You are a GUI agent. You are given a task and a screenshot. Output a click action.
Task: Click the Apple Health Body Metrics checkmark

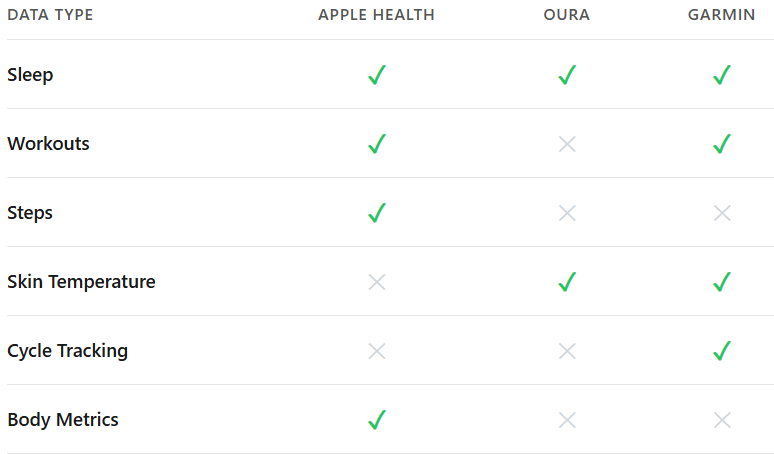click(377, 420)
